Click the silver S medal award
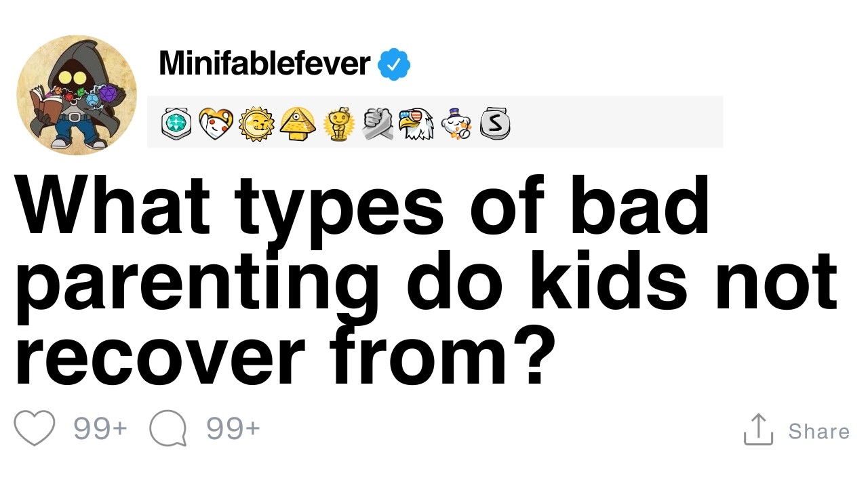 tap(494, 123)
